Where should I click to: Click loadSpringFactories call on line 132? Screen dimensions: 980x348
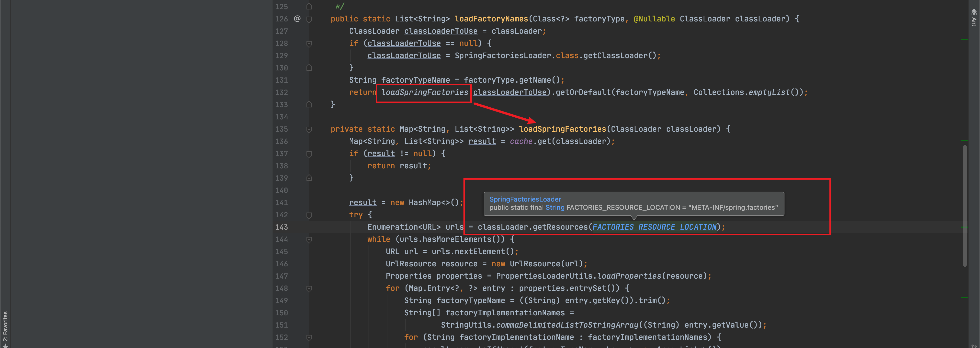click(425, 92)
